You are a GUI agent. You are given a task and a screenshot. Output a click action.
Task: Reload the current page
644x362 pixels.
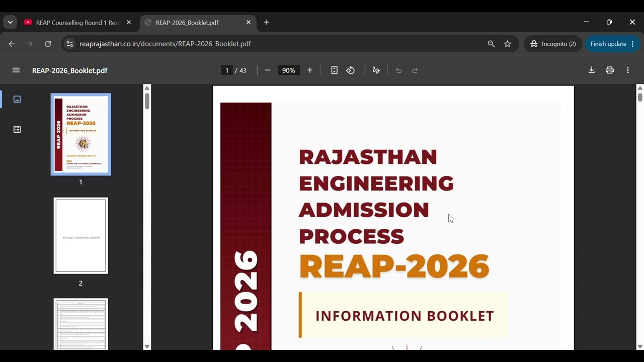[48, 44]
